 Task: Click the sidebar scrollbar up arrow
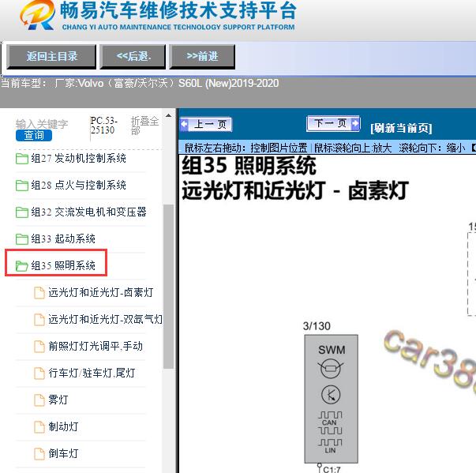[168, 116]
